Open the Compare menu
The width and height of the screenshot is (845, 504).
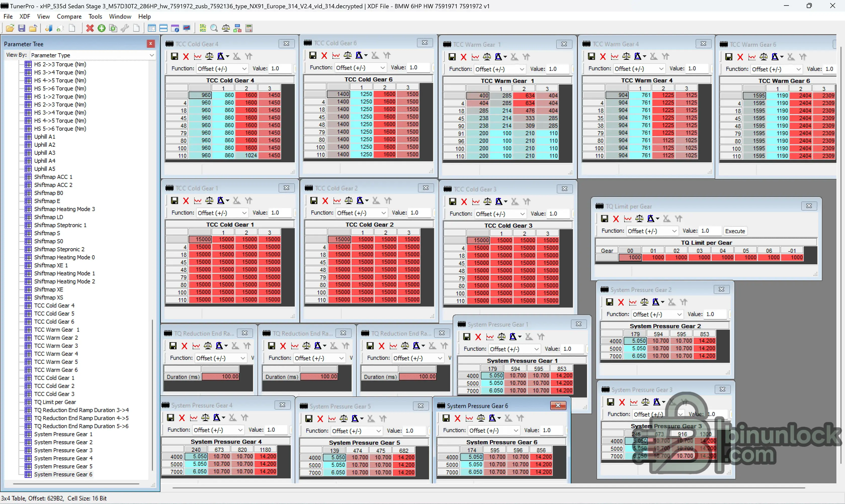[x=69, y=16]
